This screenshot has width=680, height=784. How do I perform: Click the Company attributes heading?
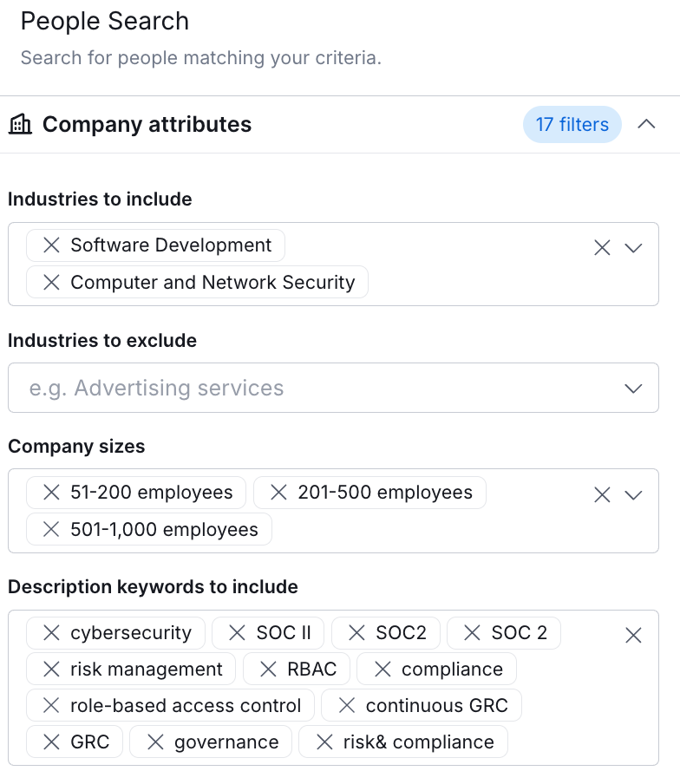pyautogui.click(x=147, y=125)
